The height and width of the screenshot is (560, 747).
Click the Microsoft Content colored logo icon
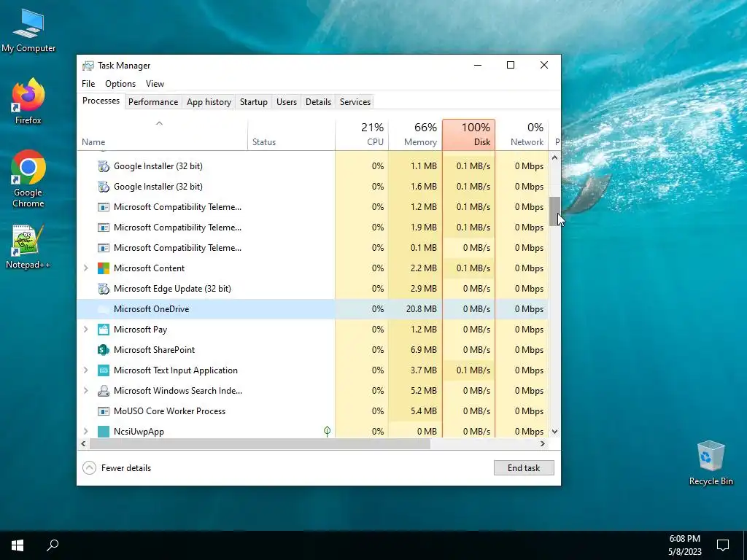(x=104, y=268)
